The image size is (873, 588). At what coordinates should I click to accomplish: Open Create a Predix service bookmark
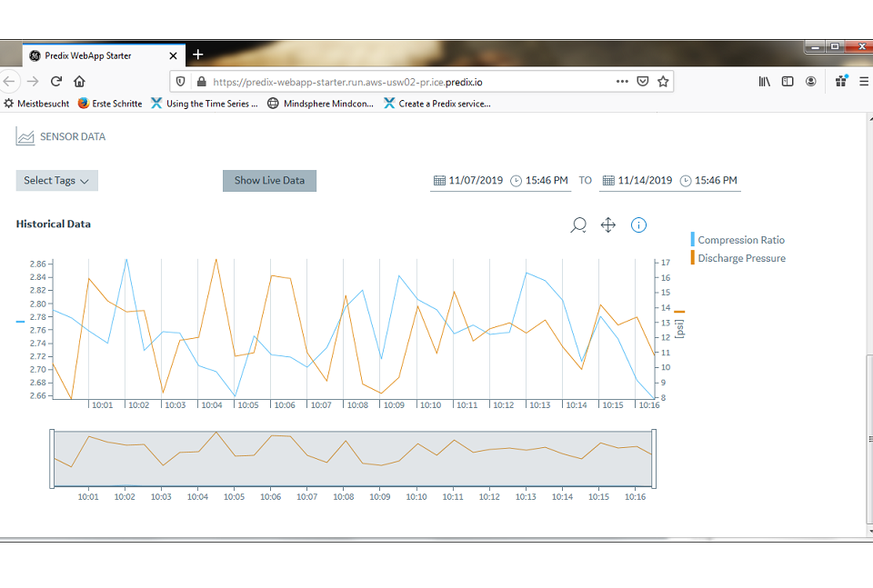[437, 104]
